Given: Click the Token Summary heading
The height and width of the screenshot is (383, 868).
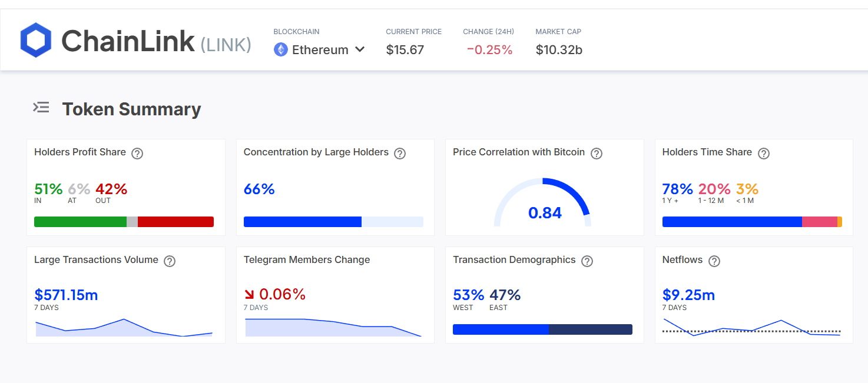Looking at the screenshot, I should [132, 109].
